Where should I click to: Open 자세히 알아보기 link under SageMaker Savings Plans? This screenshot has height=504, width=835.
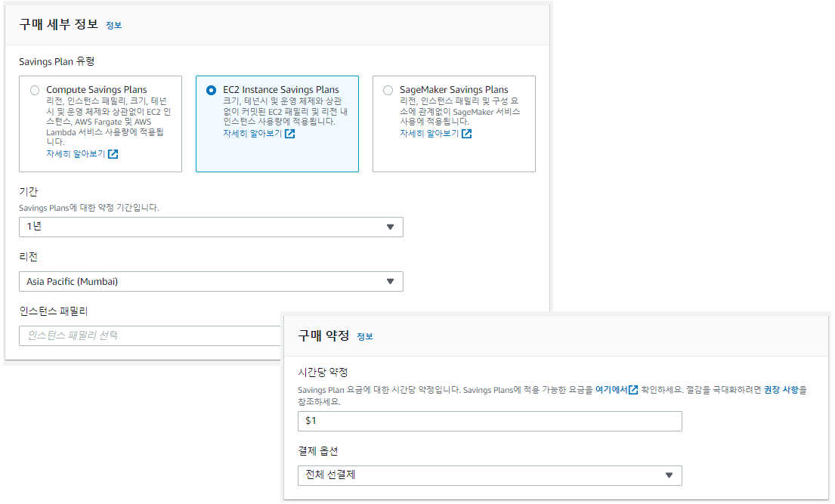pyautogui.click(x=429, y=133)
